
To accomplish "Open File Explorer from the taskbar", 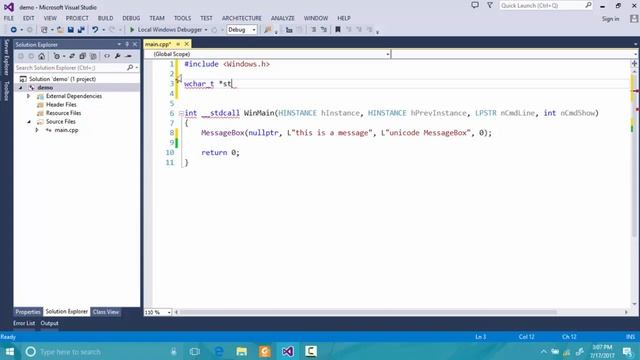I will (x=242, y=351).
